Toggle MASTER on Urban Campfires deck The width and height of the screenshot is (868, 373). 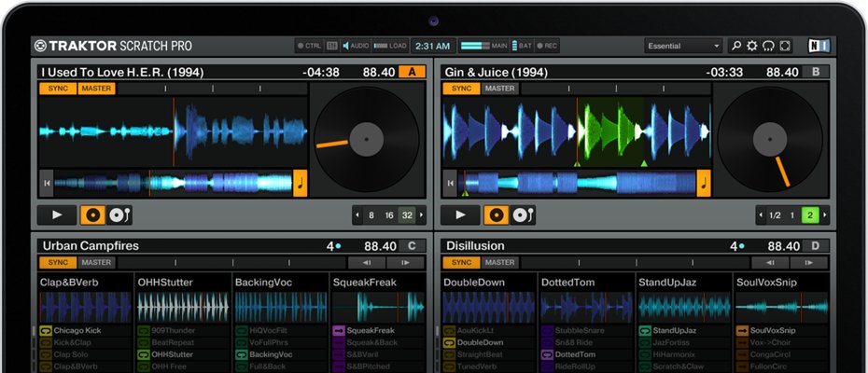(x=94, y=263)
